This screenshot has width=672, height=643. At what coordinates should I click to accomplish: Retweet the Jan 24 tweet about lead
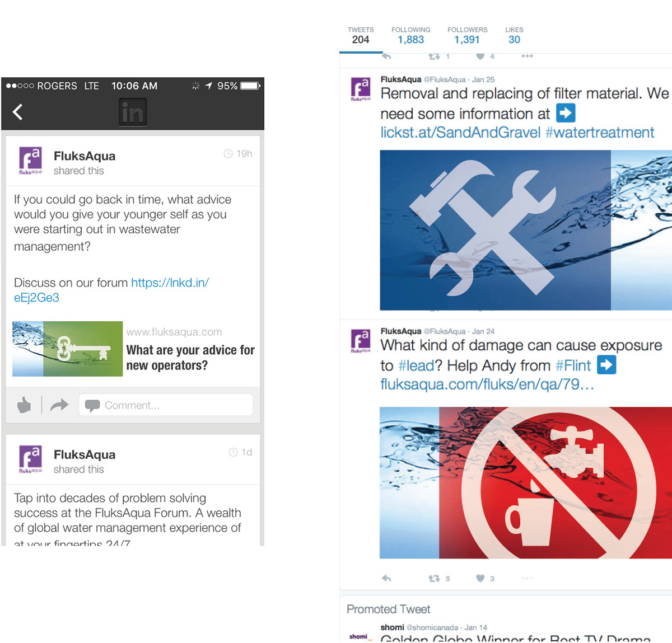(x=434, y=578)
